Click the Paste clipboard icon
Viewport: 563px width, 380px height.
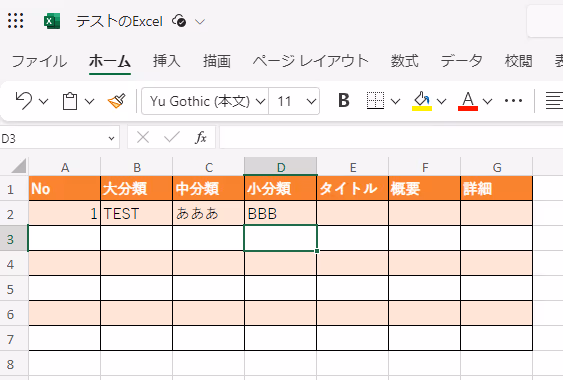click(x=70, y=101)
